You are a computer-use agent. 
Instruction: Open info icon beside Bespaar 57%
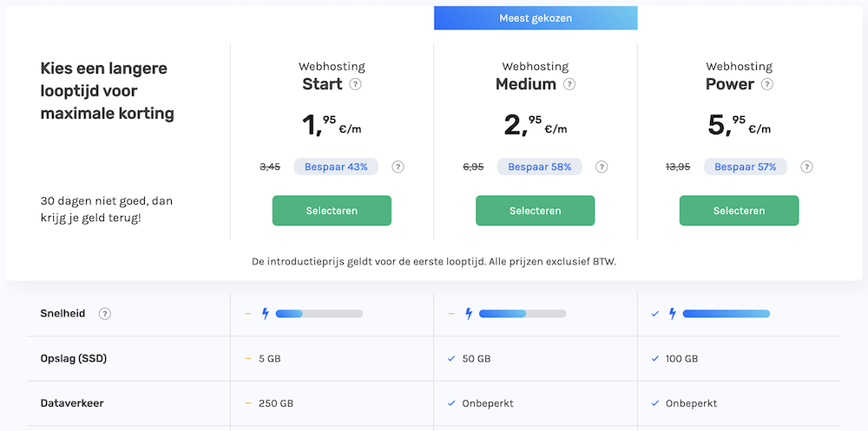806,167
